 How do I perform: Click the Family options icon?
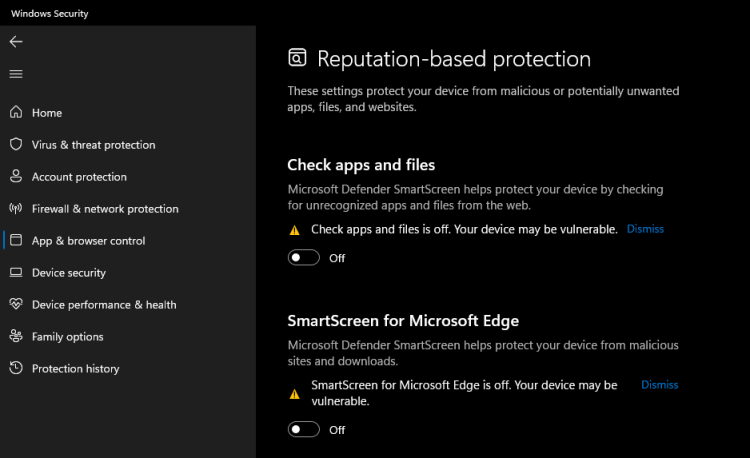[15, 337]
